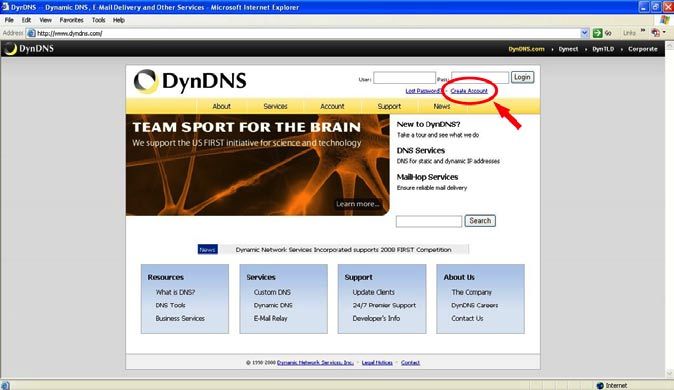The width and height of the screenshot is (674, 390).
Task: Click the toolbar icon right of Links
Action: tap(656, 33)
